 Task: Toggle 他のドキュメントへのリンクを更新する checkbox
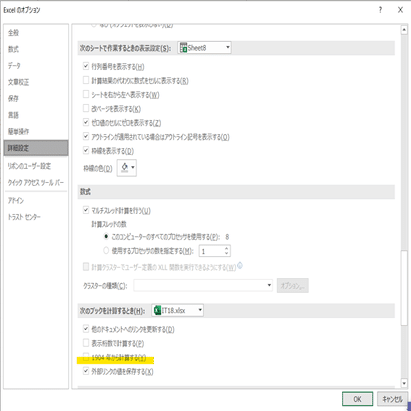[x=86, y=329]
